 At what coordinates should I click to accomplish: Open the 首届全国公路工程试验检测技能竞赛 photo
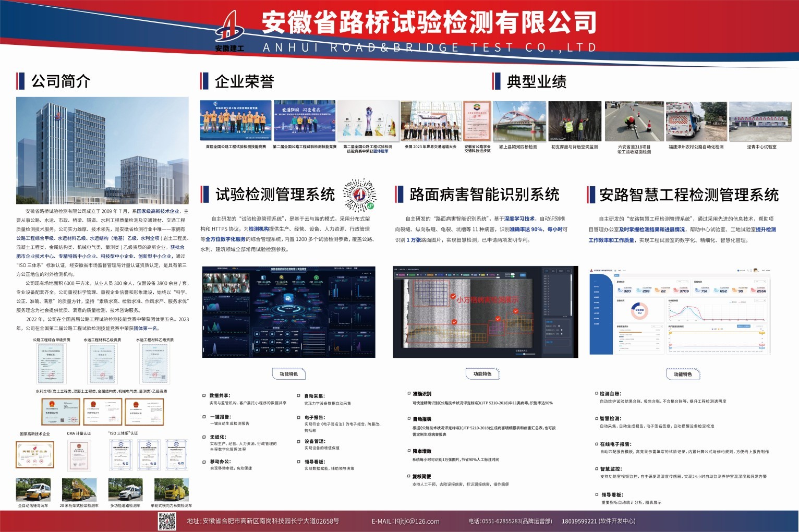pos(236,120)
